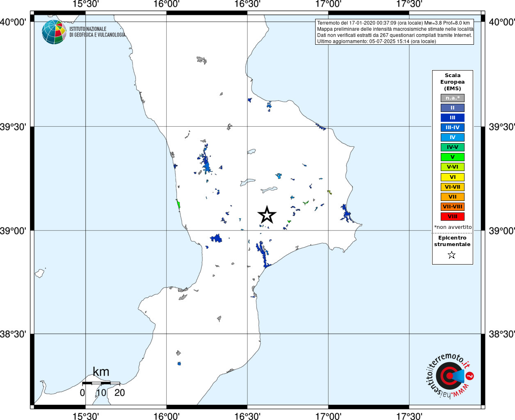
Task: Select the intensity III legend swatch
Action: click(x=453, y=118)
